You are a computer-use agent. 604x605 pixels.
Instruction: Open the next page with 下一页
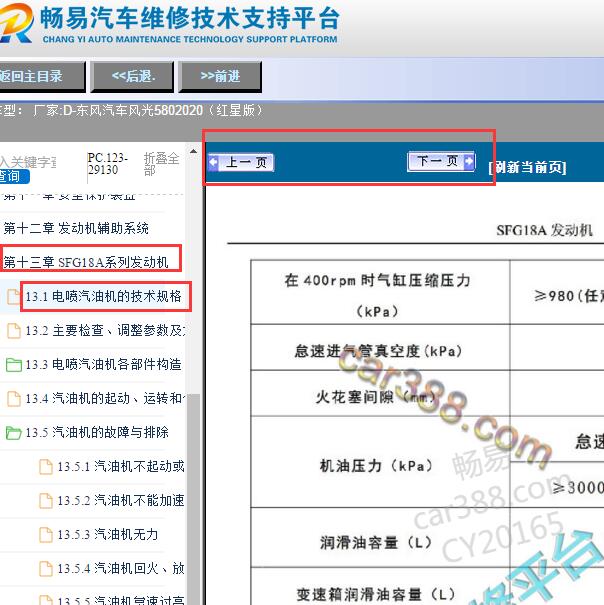click(x=441, y=161)
